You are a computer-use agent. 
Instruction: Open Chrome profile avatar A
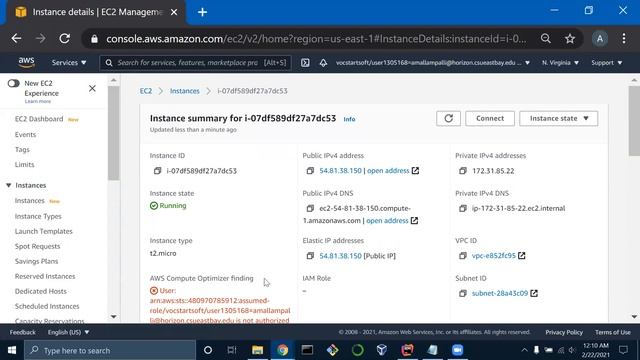click(600, 39)
